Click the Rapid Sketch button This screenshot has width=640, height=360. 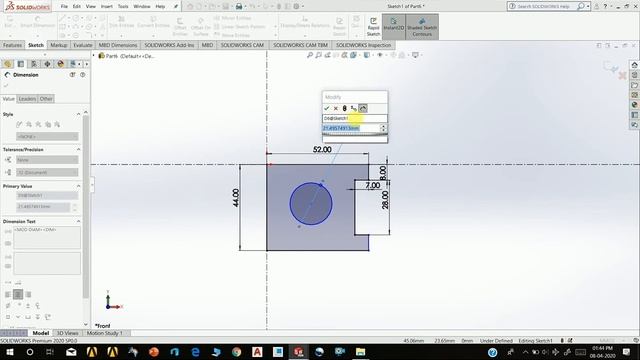373,27
